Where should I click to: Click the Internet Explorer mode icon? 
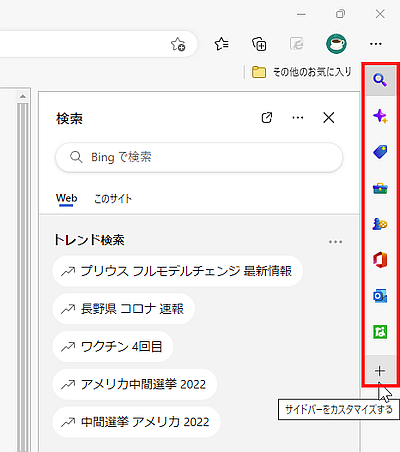click(x=296, y=44)
